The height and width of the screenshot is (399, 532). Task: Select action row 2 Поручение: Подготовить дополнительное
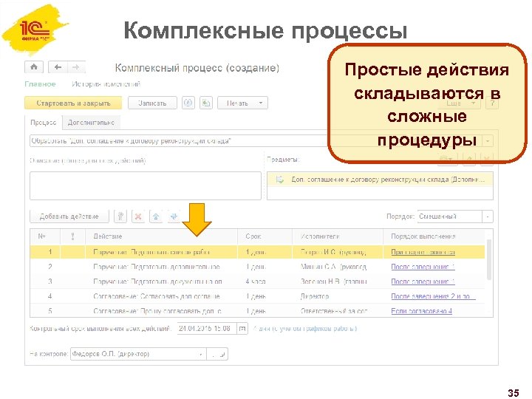[x=257, y=267]
